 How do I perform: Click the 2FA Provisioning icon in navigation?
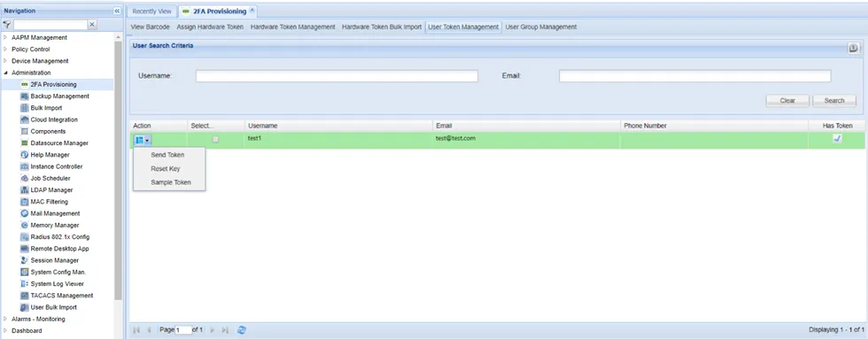tap(25, 85)
